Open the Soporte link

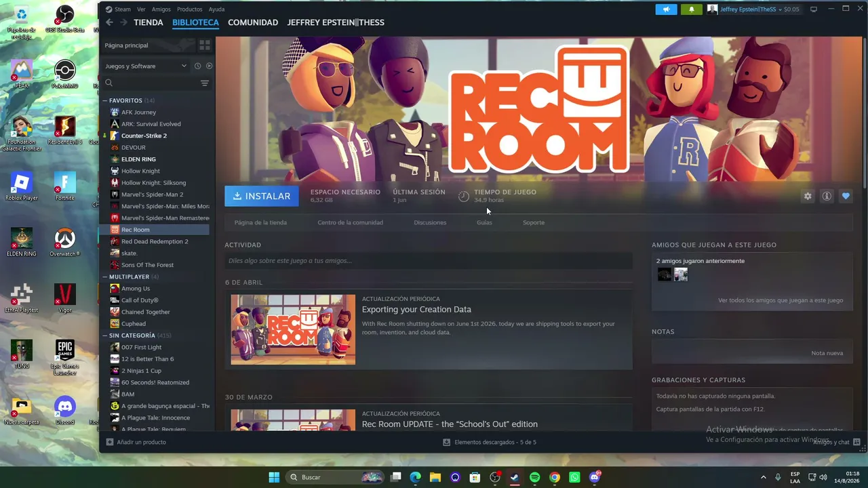534,222
